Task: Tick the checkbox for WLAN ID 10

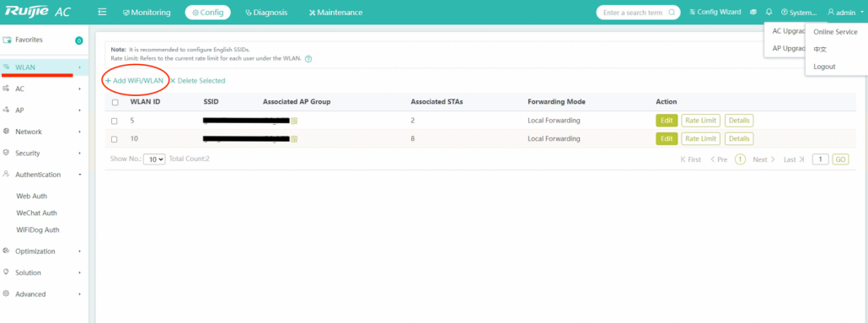Action: point(115,139)
